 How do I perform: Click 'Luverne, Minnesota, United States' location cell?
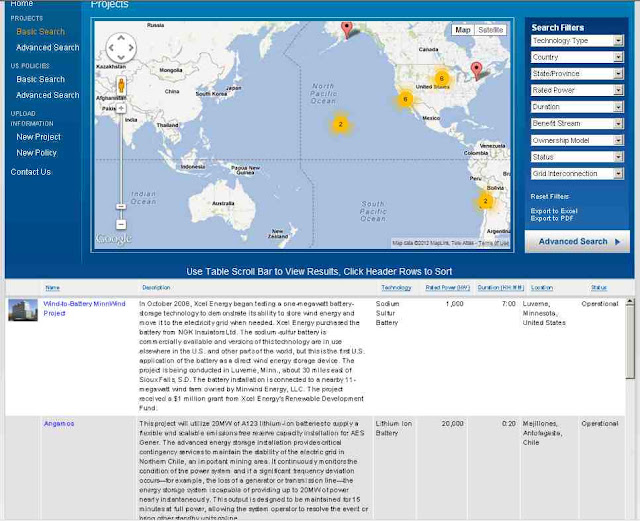click(544, 313)
